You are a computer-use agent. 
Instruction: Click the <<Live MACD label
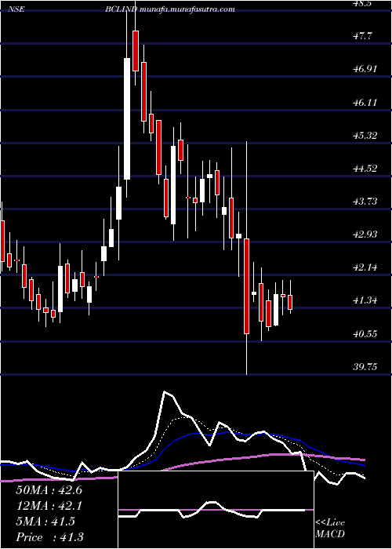pyautogui.click(x=330, y=529)
